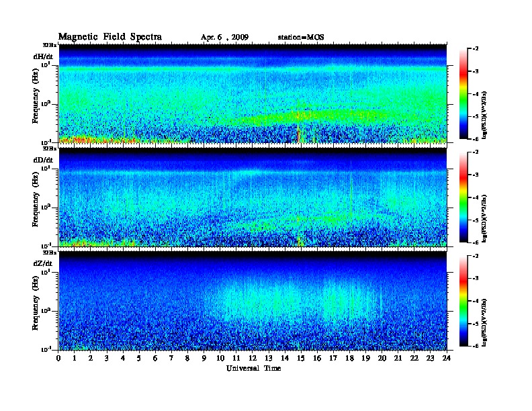Select the dZ/dt panel label
532x411 pixels.
coord(43,263)
